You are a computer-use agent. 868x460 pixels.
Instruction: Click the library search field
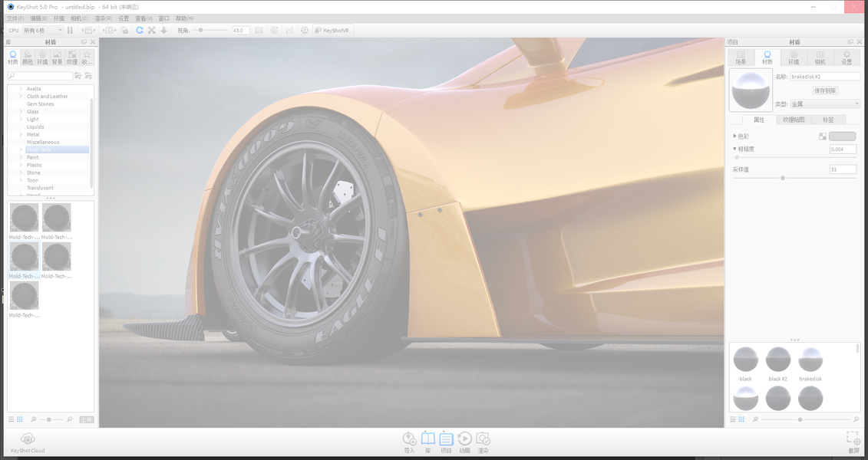[40, 76]
